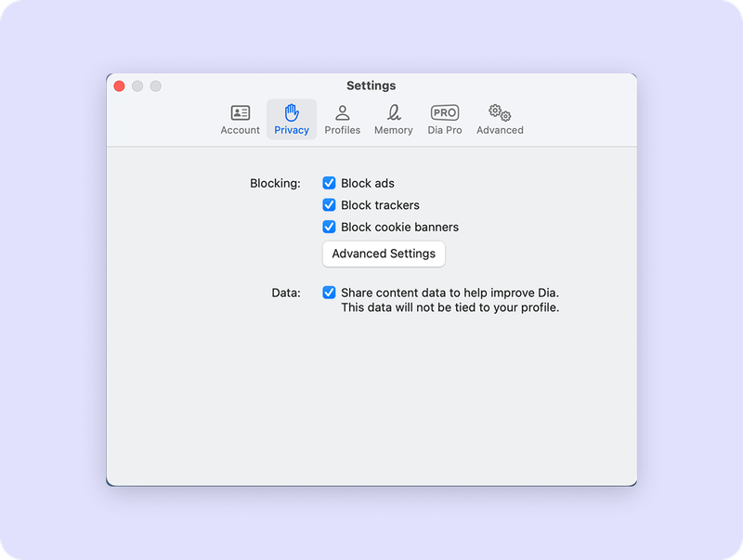743x560 pixels.
Task: Go to the Dia Pro tab label
Action: tap(445, 130)
